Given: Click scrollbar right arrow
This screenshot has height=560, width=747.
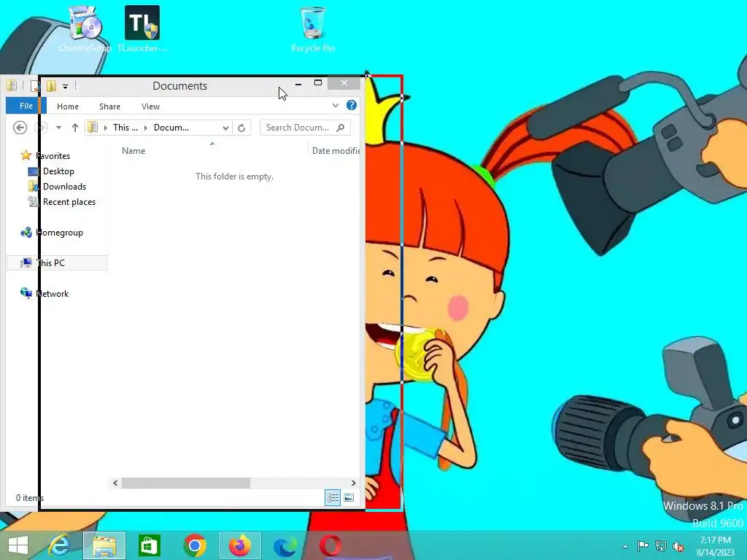Looking at the screenshot, I should (353, 483).
